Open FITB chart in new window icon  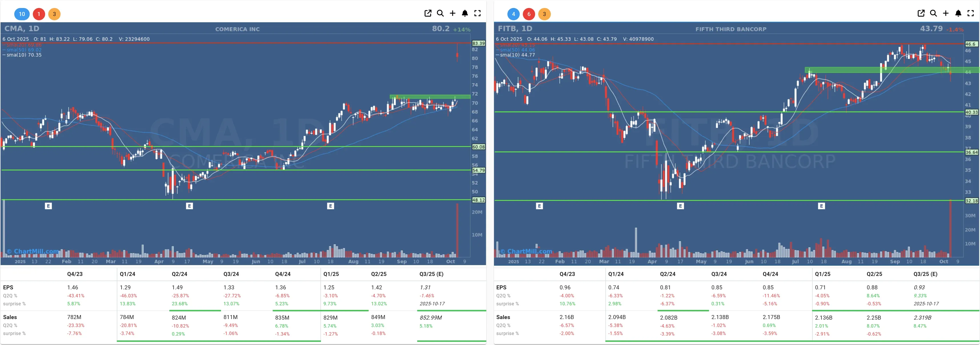921,13
